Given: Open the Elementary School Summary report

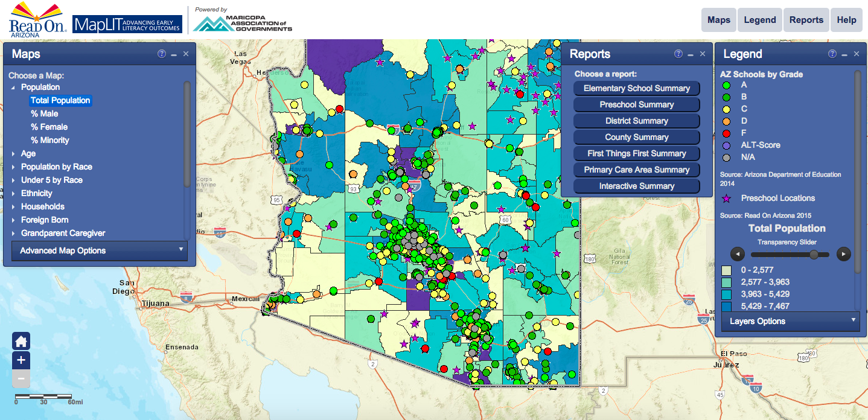Looking at the screenshot, I should click(636, 88).
